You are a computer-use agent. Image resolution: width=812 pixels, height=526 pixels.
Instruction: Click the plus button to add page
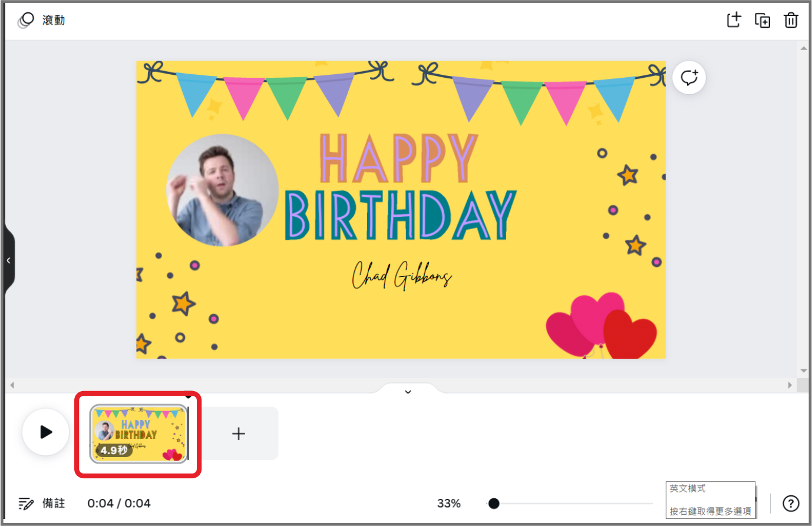pyautogui.click(x=239, y=434)
